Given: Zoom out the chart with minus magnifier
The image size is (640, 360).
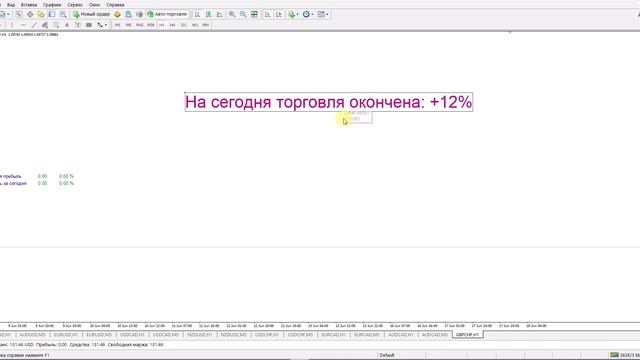Looking at the screenshot, I should tap(243, 14).
